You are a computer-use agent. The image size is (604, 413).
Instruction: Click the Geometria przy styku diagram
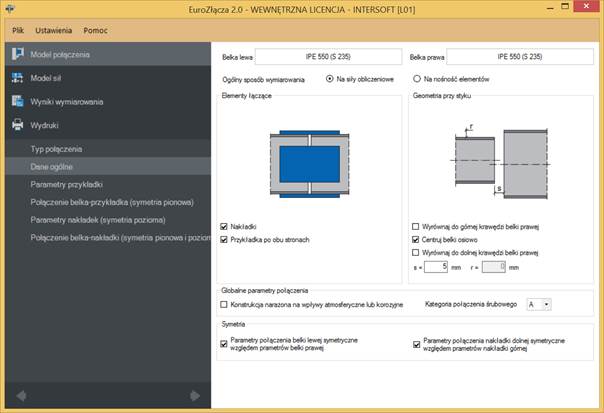501,162
